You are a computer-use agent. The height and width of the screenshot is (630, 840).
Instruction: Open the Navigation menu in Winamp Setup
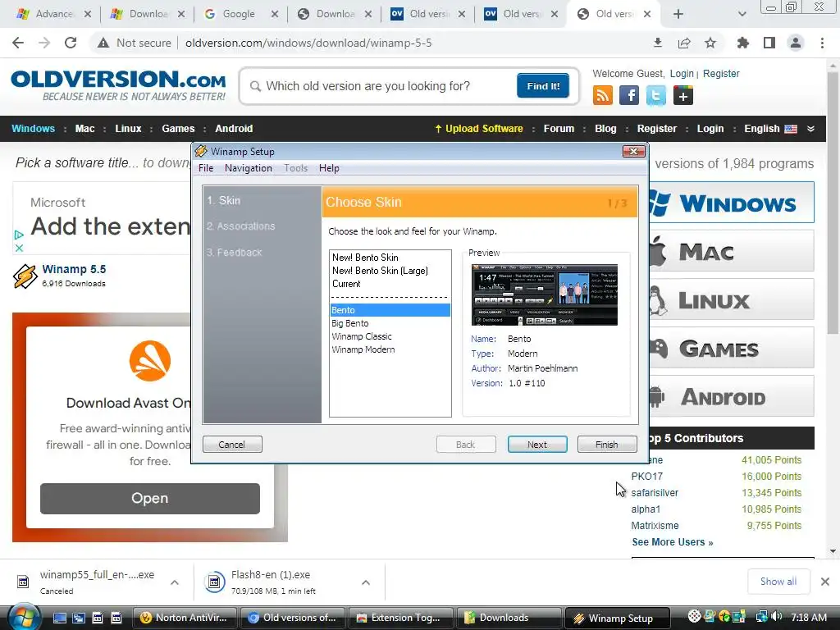(x=248, y=168)
